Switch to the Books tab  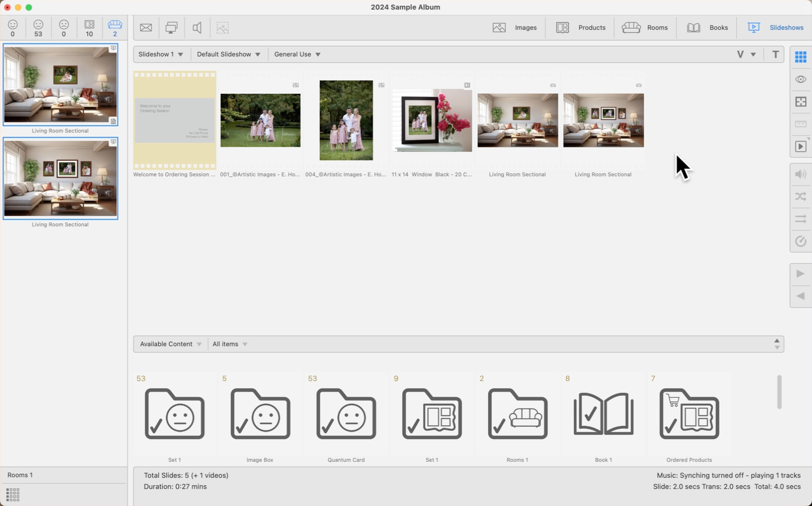707,28
